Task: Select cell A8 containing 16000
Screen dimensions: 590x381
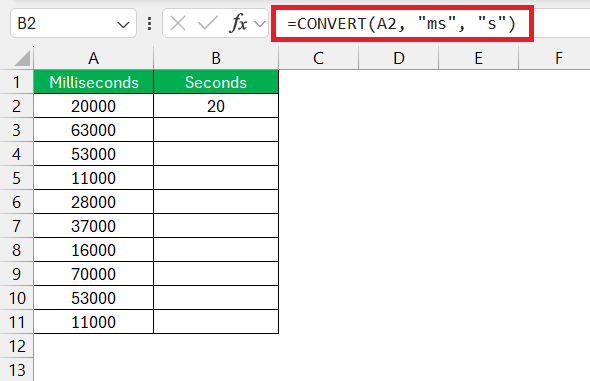Action: click(x=94, y=250)
